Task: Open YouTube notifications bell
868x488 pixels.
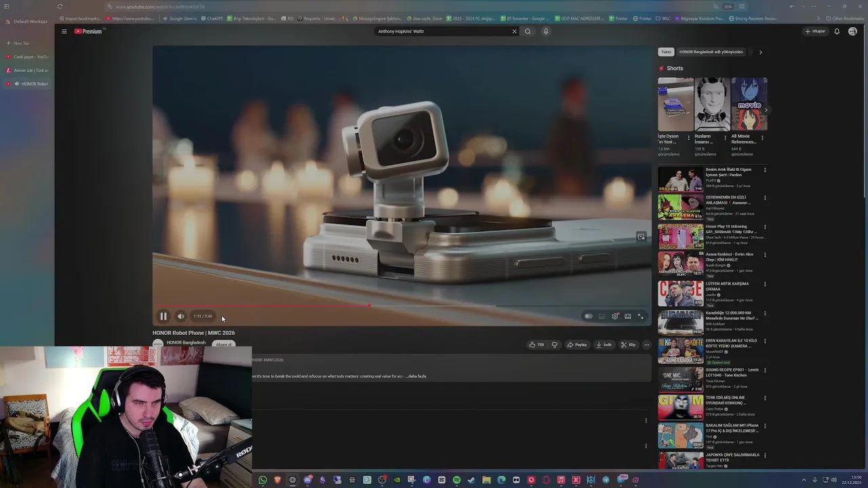Action: click(x=837, y=31)
